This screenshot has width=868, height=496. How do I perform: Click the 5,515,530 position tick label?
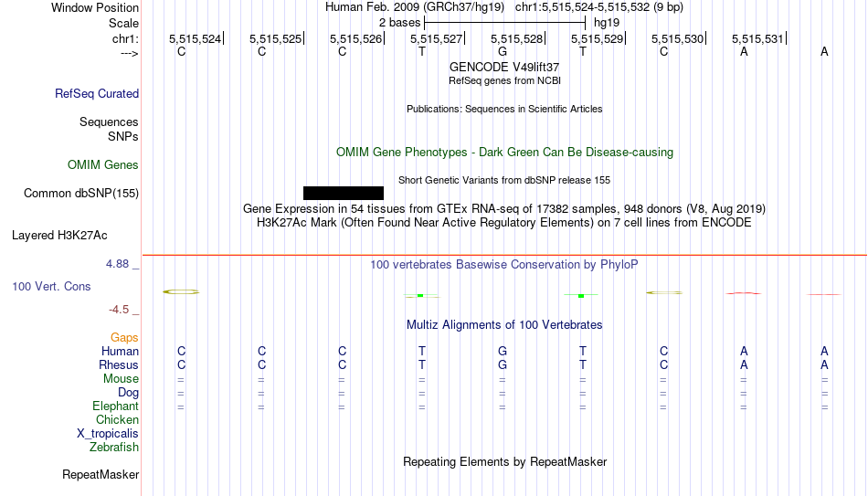coord(678,38)
